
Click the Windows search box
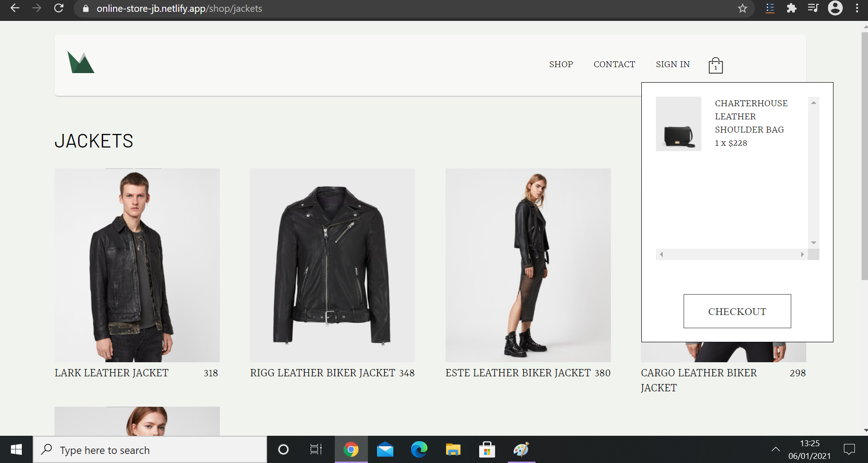coord(150,450)
